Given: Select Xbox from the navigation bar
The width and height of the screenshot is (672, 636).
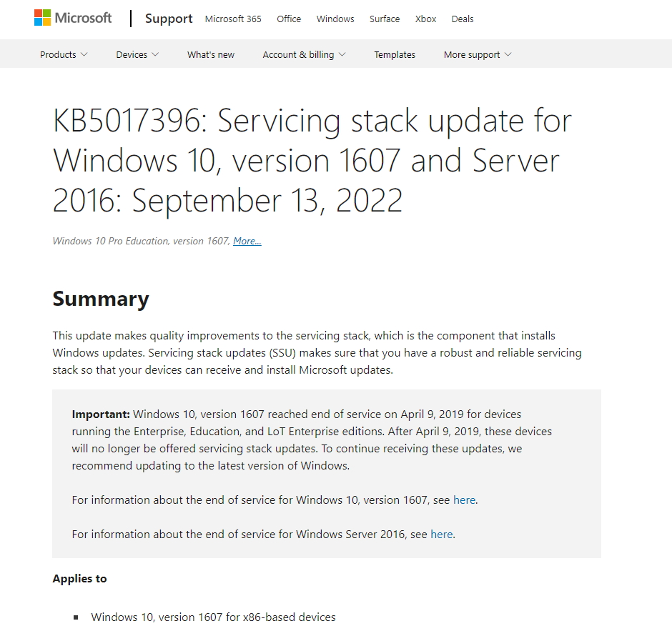Looking at the screenshot, I should point(425,19).
